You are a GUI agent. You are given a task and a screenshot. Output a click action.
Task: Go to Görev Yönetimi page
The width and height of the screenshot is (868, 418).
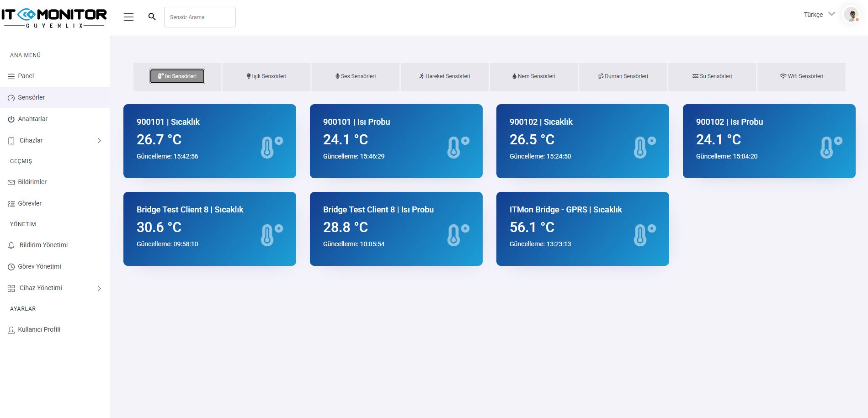(x=39, y=266)
